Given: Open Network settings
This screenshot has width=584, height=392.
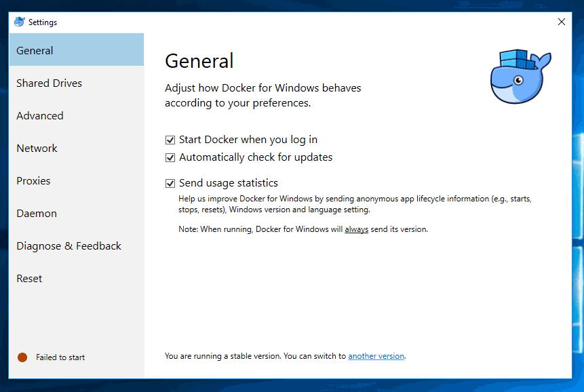Looking at the screenshot, I should tap(77, 148).
